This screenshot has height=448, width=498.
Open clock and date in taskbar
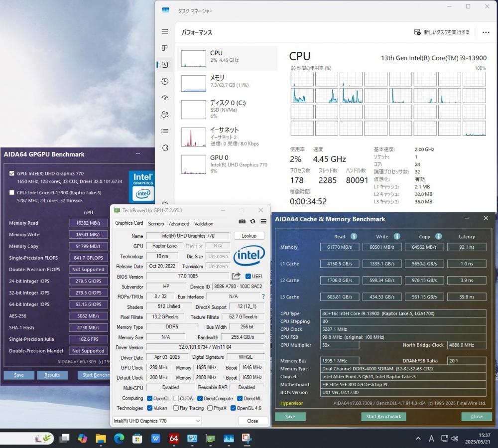478,439
